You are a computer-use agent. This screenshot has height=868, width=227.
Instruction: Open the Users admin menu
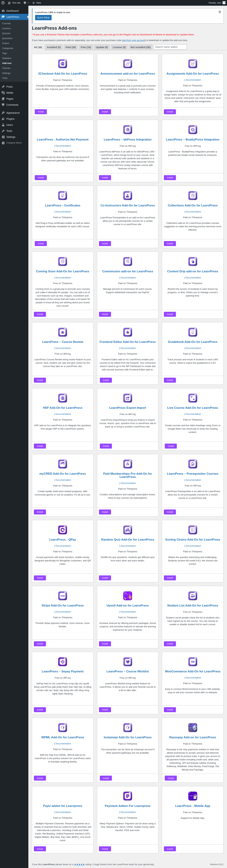pos(14,125)
